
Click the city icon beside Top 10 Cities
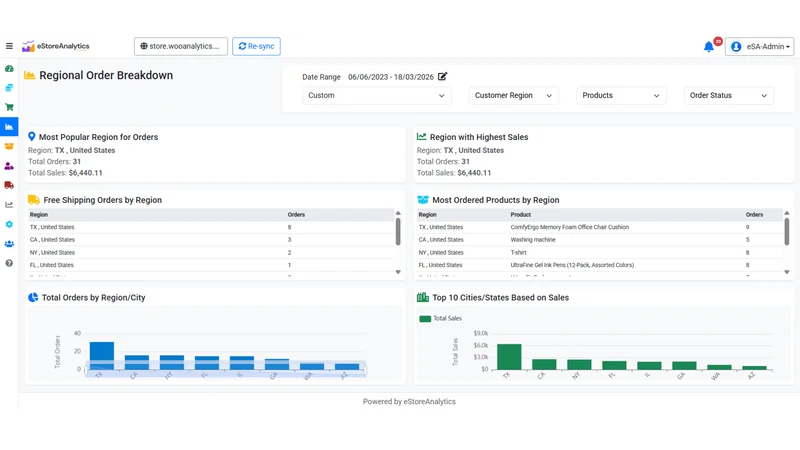click(423, 297)
